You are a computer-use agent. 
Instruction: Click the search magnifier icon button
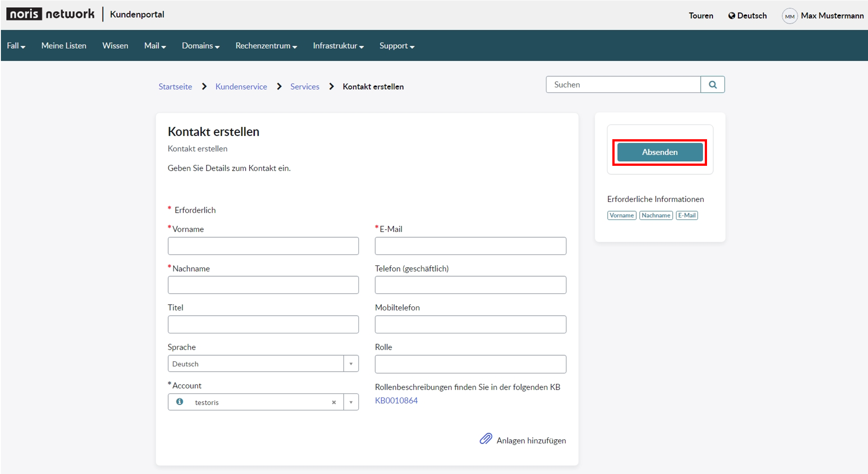[712, 85]
